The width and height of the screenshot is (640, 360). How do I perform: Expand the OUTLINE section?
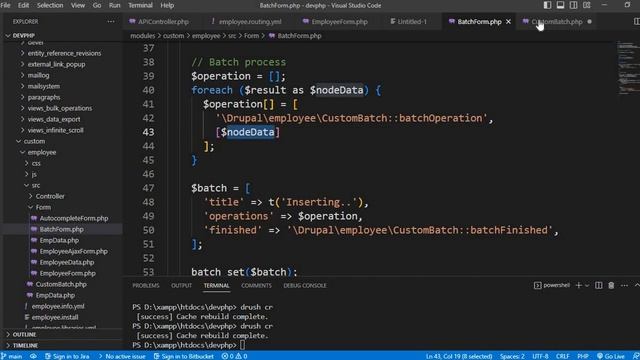pos(24,334)
